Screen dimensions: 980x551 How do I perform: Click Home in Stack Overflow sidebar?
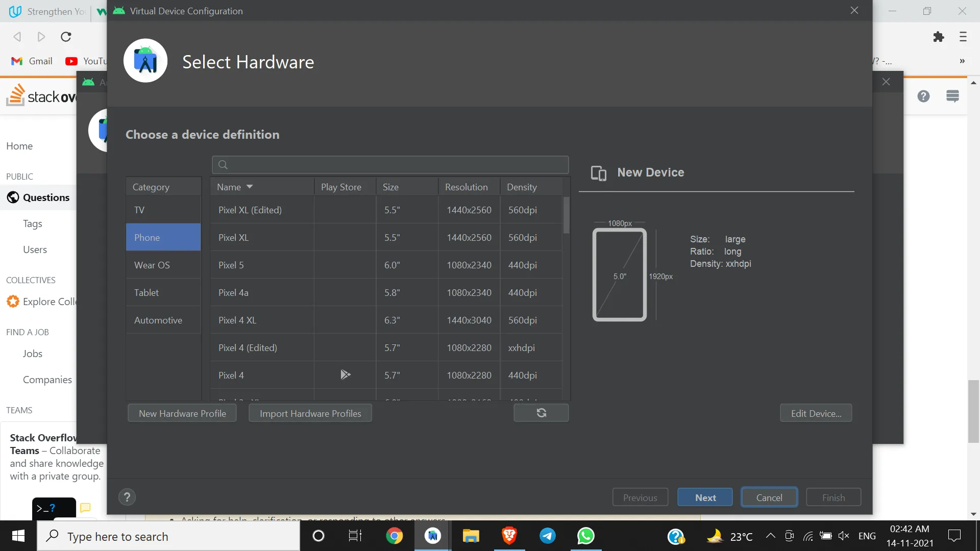[x=19, y=146]
